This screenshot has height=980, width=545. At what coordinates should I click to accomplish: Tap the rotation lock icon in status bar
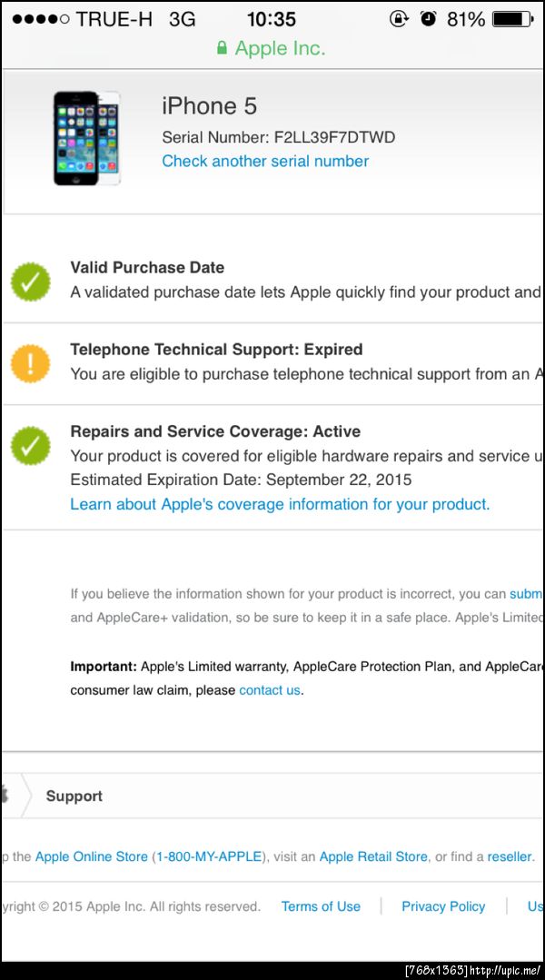[x=398, y=19]
